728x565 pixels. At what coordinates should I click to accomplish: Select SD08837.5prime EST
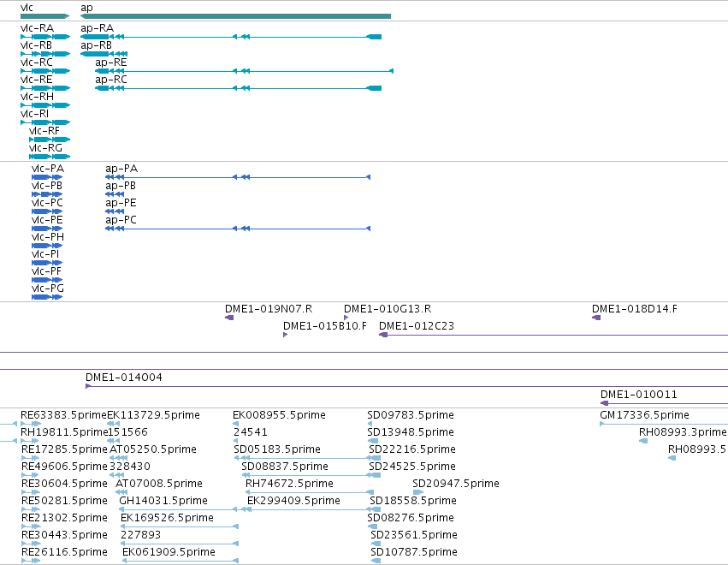[311, 475]
